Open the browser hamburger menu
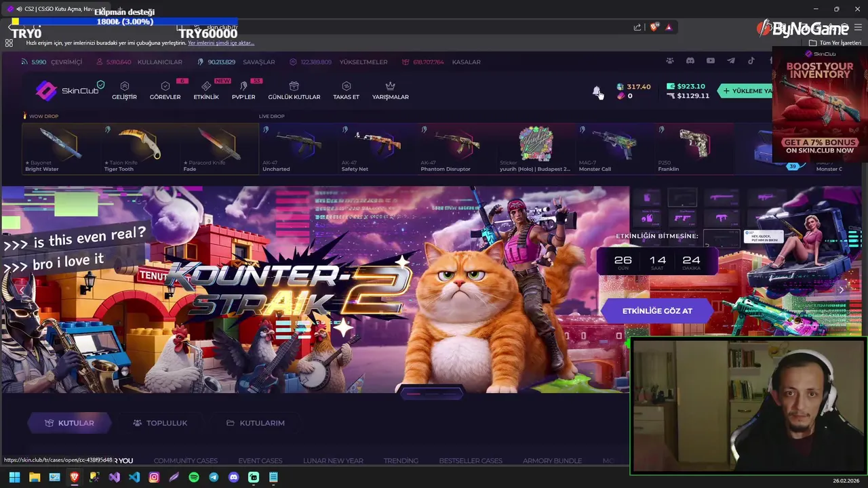 tap(859, 27)
